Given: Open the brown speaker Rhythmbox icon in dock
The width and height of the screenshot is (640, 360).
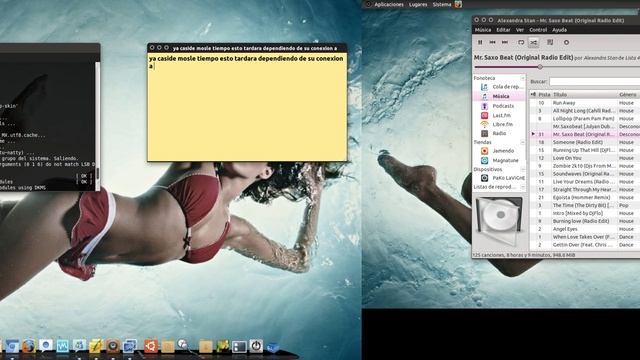Looking at the screenshot, I should 113,346.
